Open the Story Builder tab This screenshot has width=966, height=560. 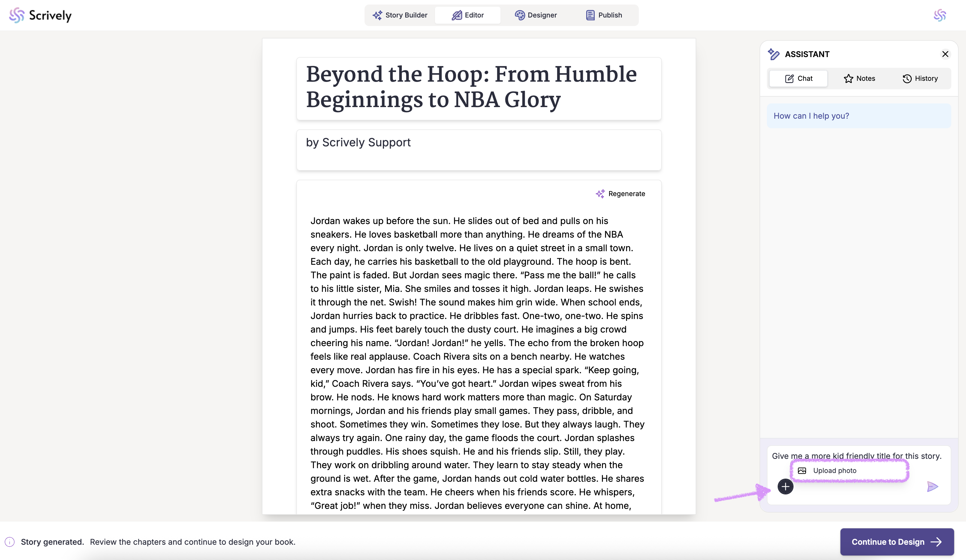pyautogui.click(x=400, y=15)
